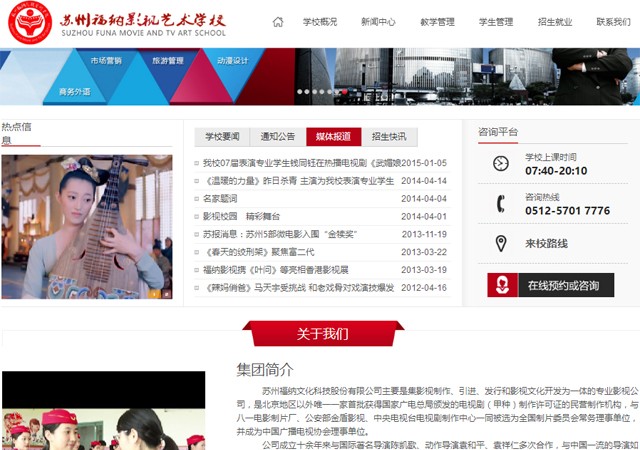Expand the 学生管理 menu

point(496,22)
